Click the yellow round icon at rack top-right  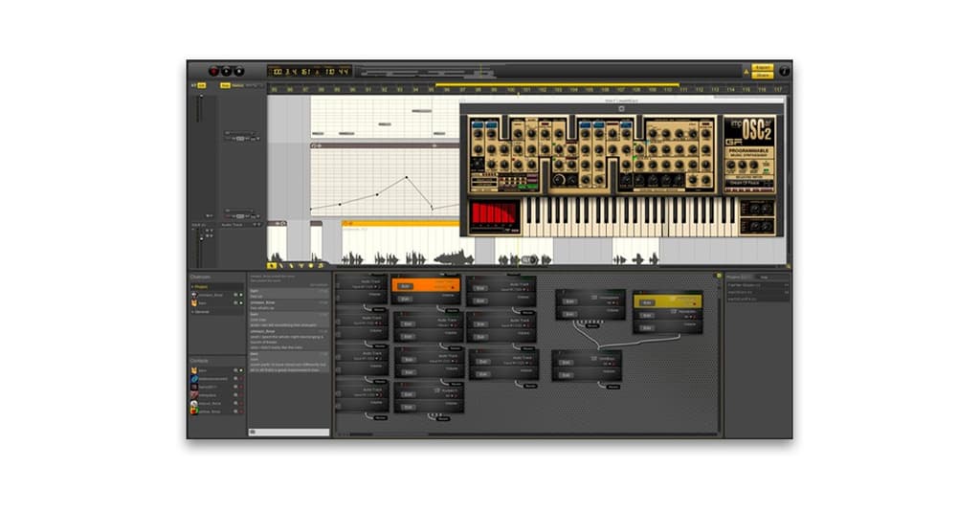tap(719, 277)
